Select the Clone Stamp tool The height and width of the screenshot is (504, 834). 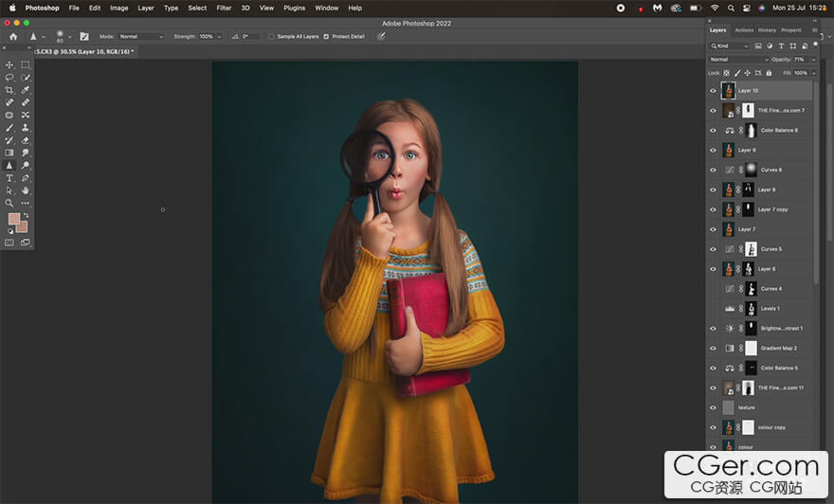tap(25, 128)
